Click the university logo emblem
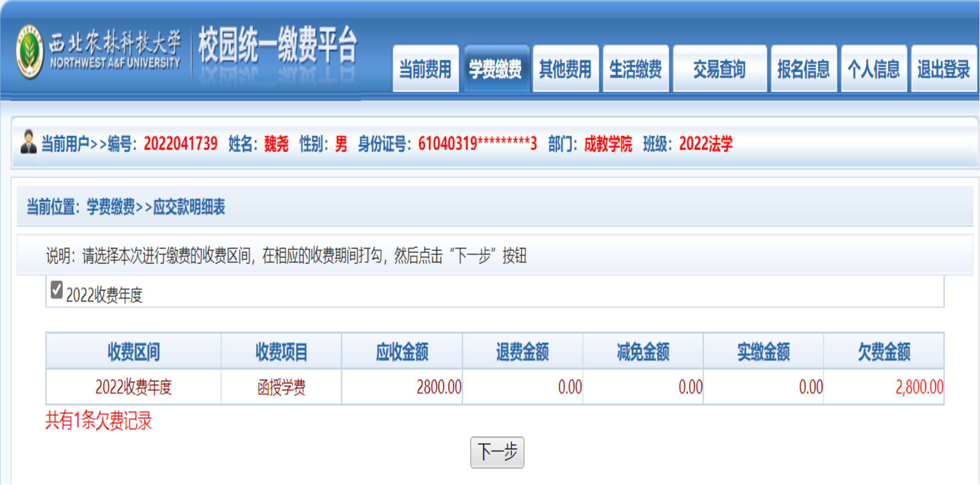980x485 pixels. 30,52
